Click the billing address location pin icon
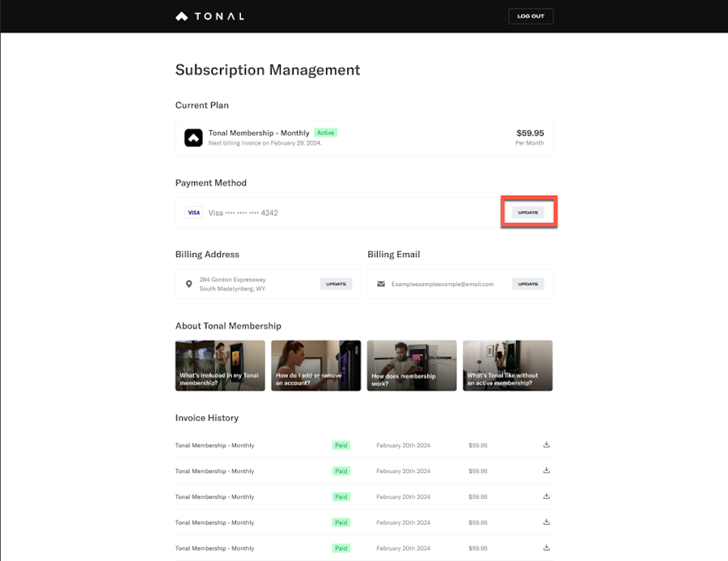 pyautogui.click(x=189, y=284)
